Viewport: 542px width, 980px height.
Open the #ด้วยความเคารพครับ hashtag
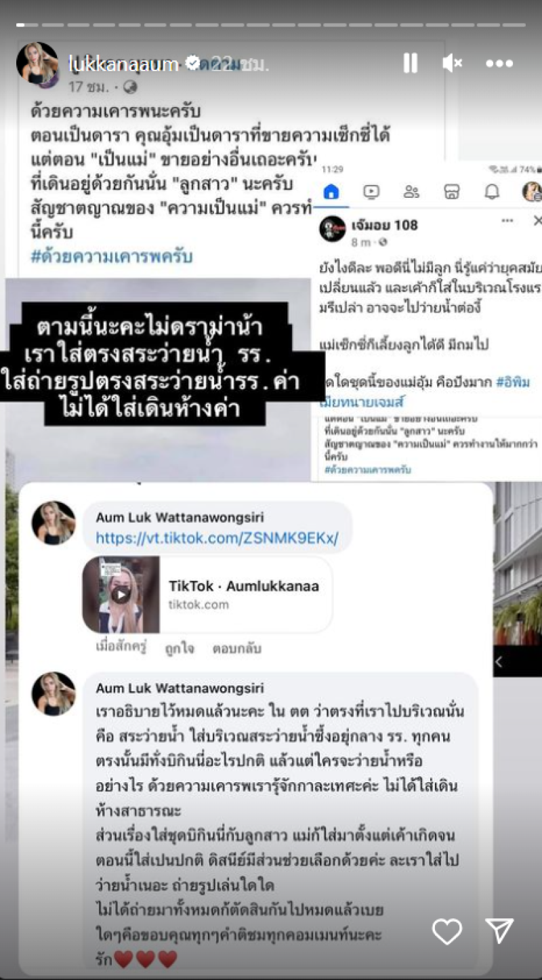112,257
